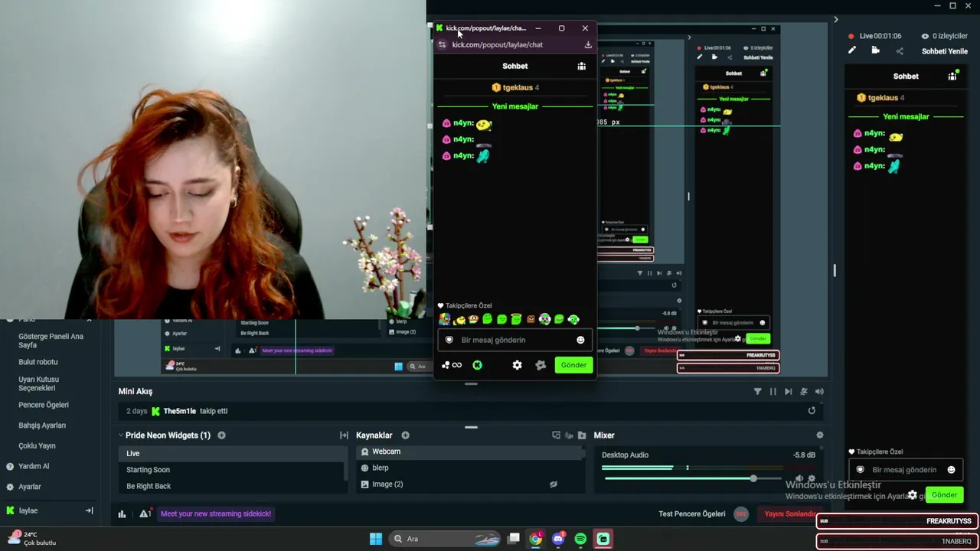Select the Webcam source
Image resolution: width=980 pixels, height=551 pixels.
tap(470, 452)
